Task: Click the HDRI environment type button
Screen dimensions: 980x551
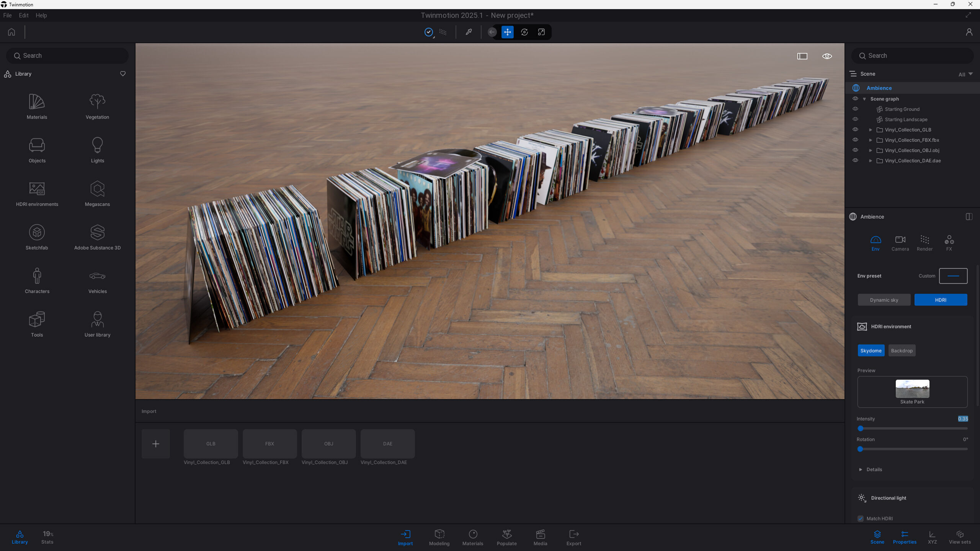Action: [941, 300]
